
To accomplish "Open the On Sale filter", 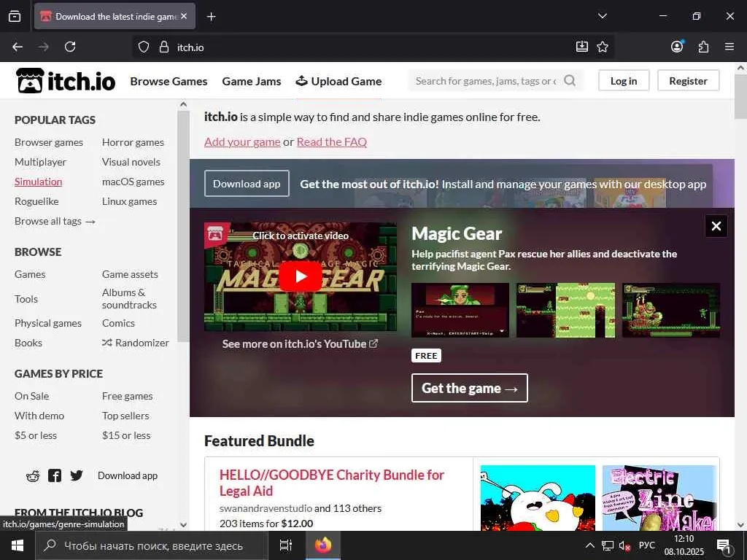I will [31, 396].
